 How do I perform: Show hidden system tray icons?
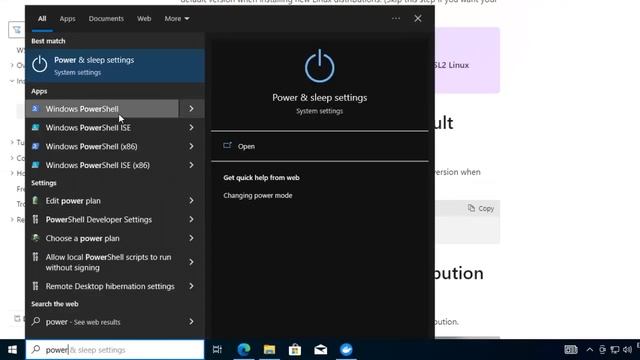(x=589, y=350)
